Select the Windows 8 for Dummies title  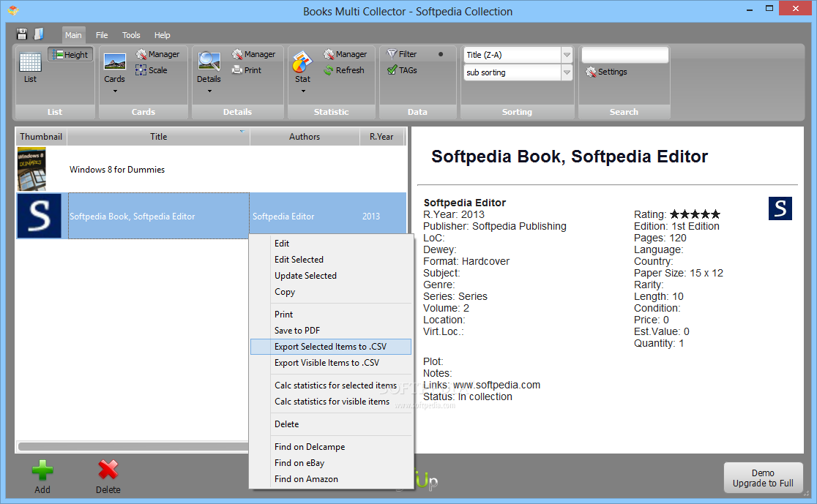[x=117, y=170]
